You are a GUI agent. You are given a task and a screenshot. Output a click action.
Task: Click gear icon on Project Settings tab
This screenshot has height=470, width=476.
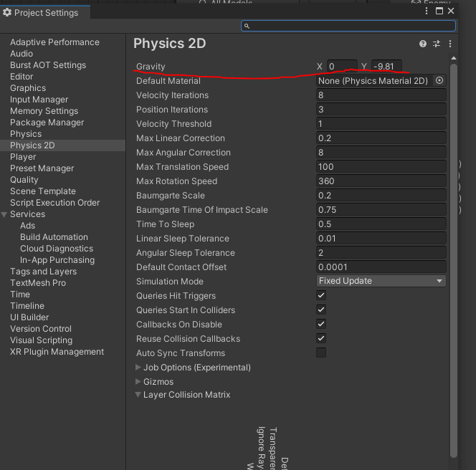7,12
